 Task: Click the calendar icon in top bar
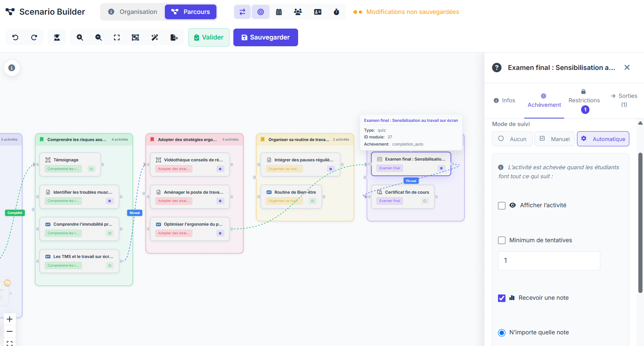coord(279,12)
